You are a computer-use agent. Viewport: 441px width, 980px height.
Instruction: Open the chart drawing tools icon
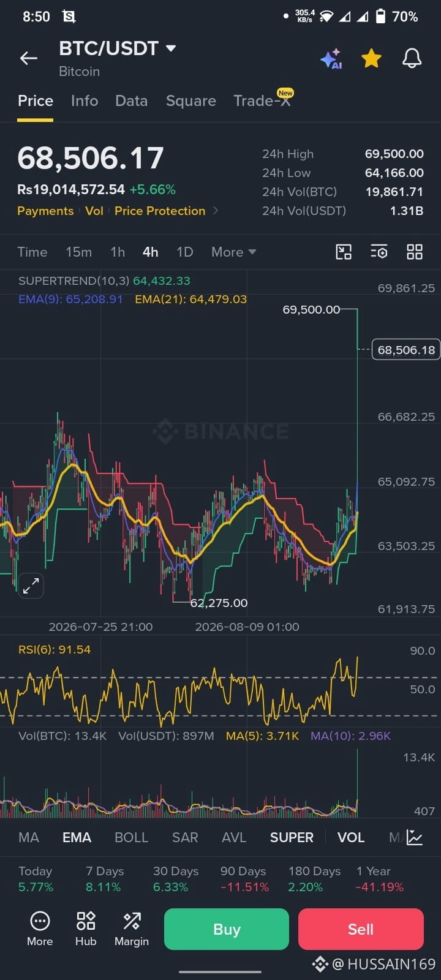click(344, 252)
